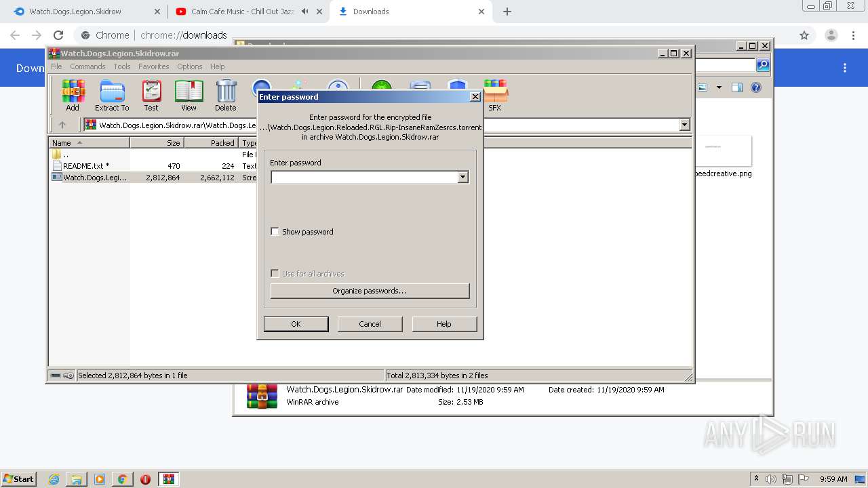Click the volume speaker tray icon

[771, 479]
